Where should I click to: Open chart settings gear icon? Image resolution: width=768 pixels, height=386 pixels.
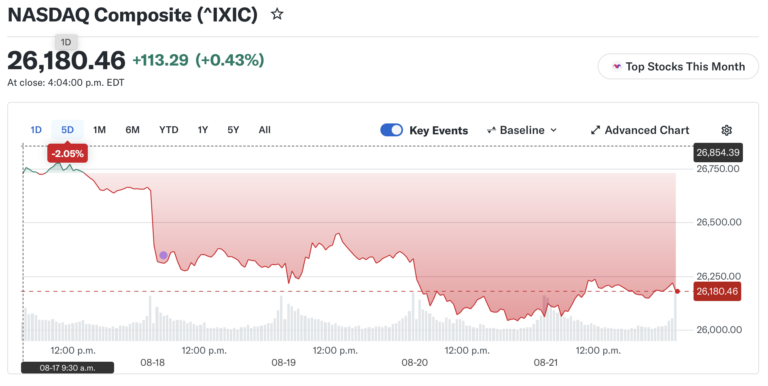(726, 130)
